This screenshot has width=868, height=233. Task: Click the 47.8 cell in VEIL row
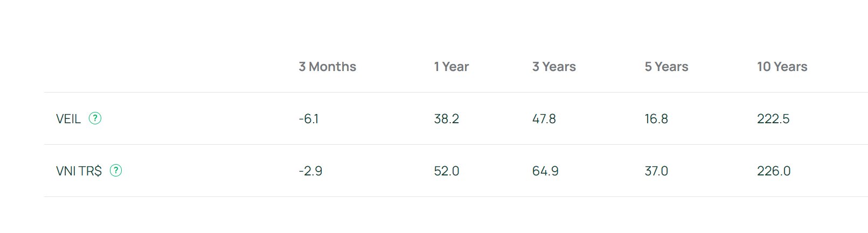(544, 119)
